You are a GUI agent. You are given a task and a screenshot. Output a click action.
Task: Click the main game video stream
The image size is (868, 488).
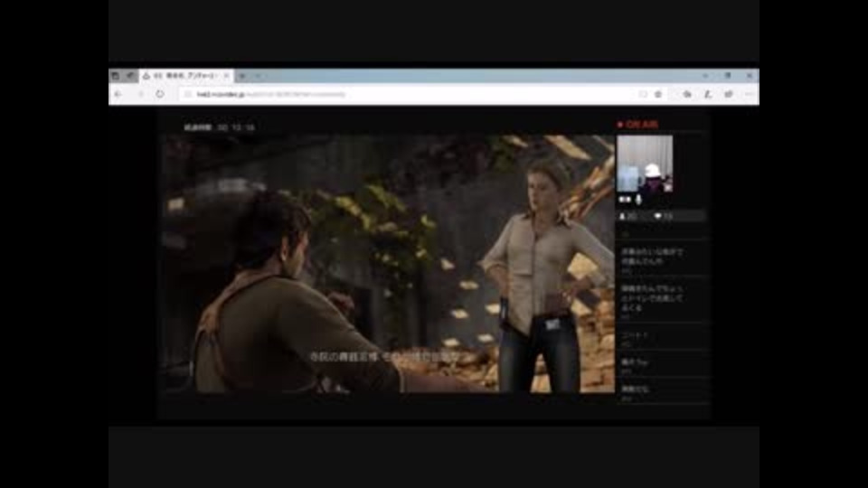[388, 264]
